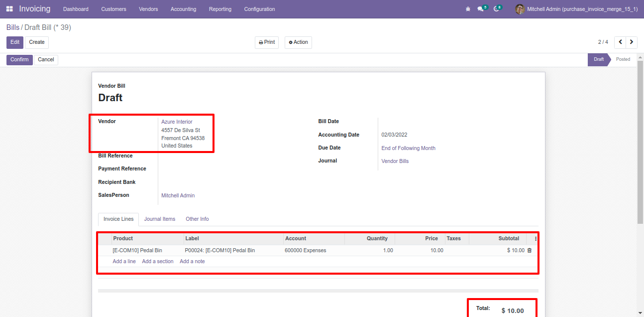Open the conversations chat icon
The width and height of the screenshot is (644, 317).
(481, 9)
